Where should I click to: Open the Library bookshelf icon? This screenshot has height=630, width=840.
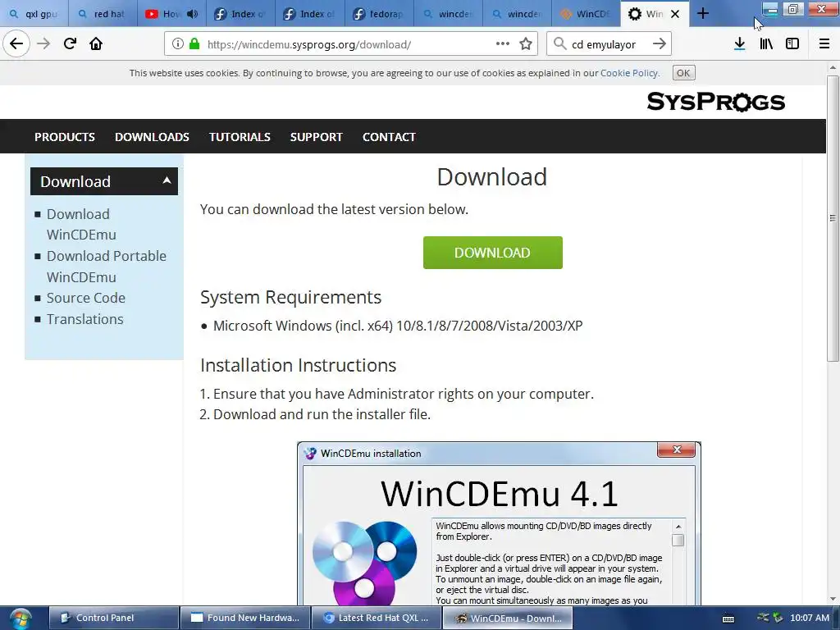(766, 44)
